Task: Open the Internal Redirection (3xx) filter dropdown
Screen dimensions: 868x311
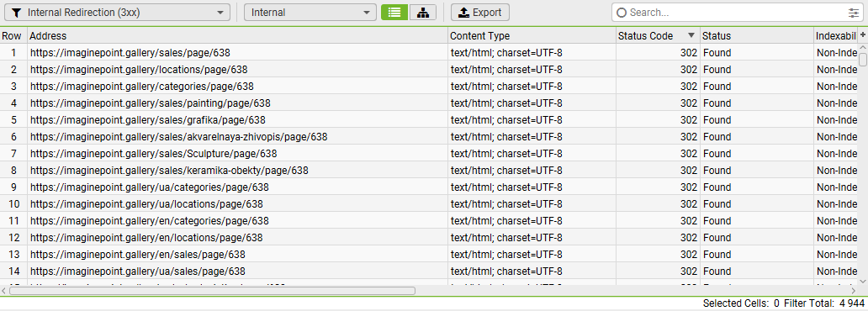Action: click(x=117, y=12)
